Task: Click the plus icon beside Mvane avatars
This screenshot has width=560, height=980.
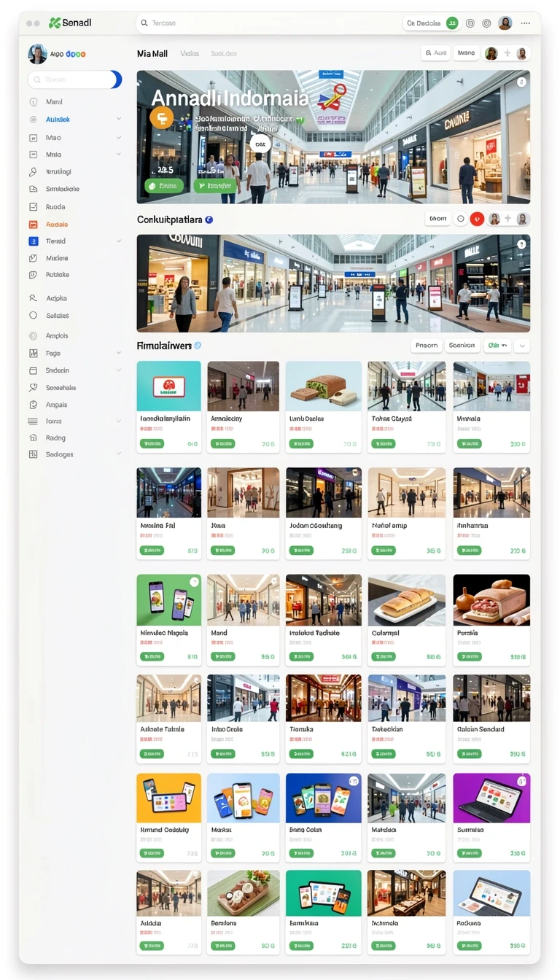Action: click(507, 53)
